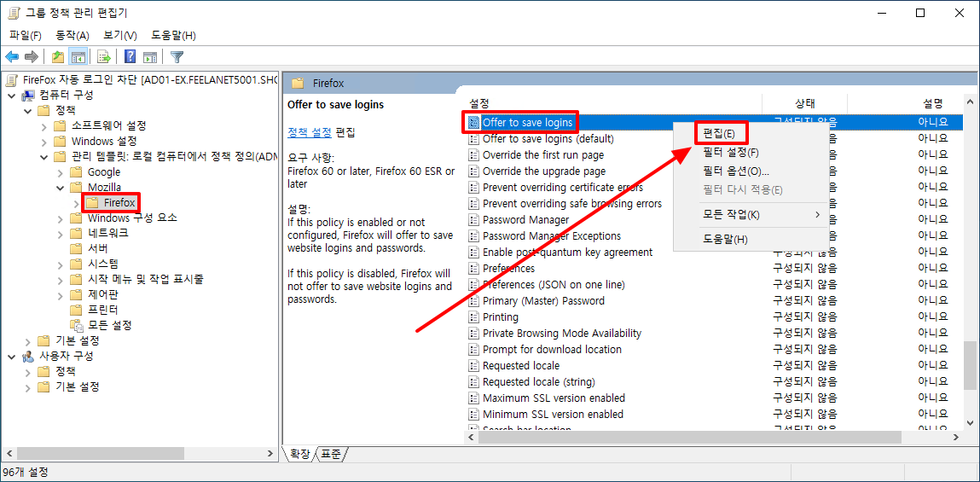
Task: Open the 파일(F) menu
Action: coord(26,36)
